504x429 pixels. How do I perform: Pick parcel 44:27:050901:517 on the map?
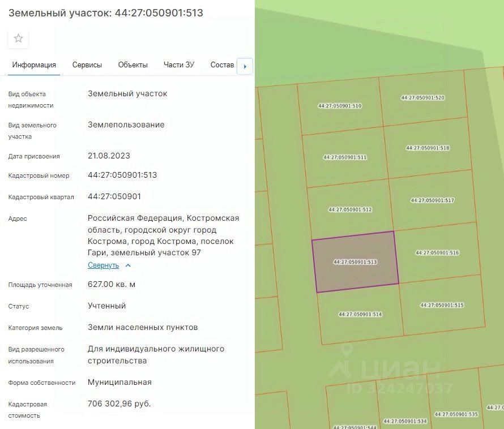point(432,200)
